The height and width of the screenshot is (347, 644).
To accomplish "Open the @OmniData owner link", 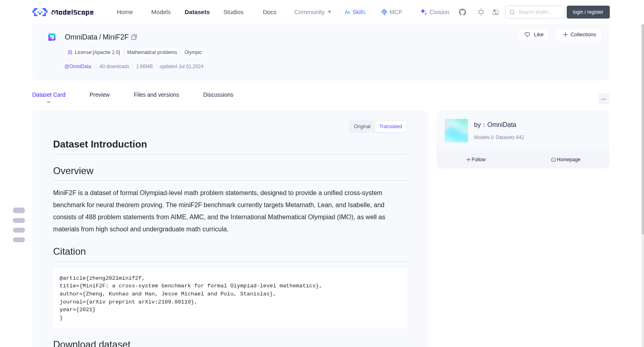I will [78, 66].
